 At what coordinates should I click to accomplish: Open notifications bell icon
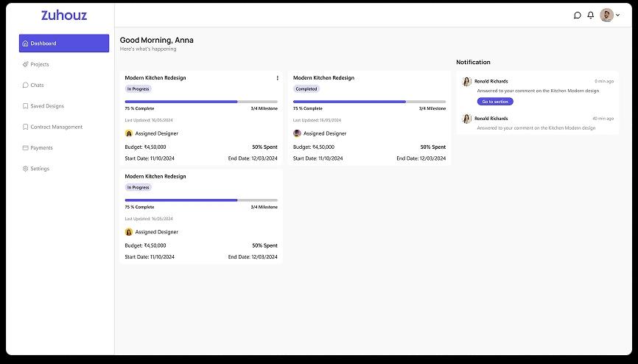coord(590,15)
